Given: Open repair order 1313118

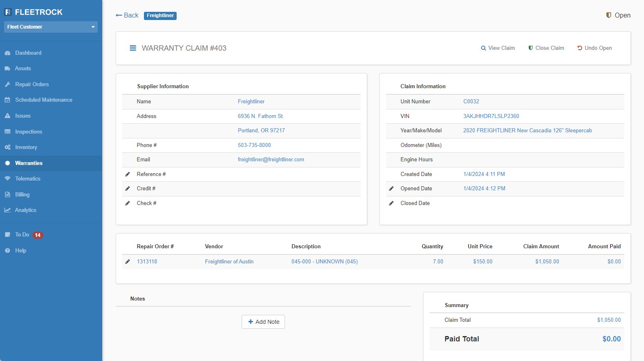Looking at the screenshot, I should point(147,262).
